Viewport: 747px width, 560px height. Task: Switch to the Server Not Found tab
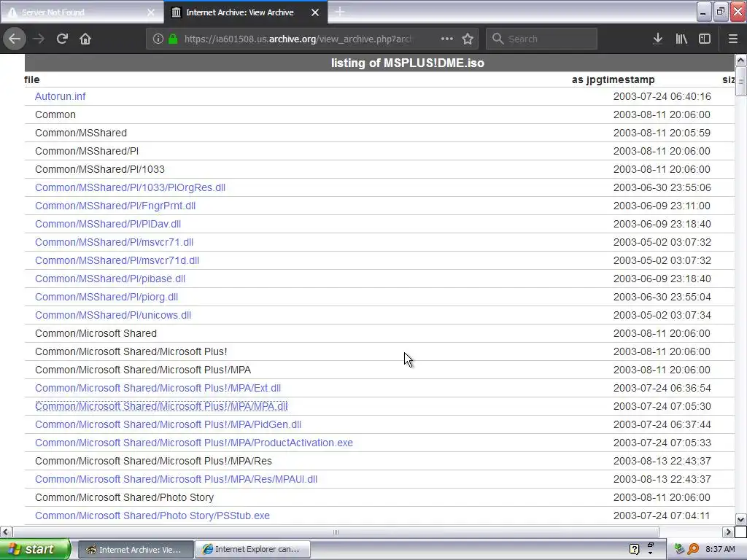[82, 12]
